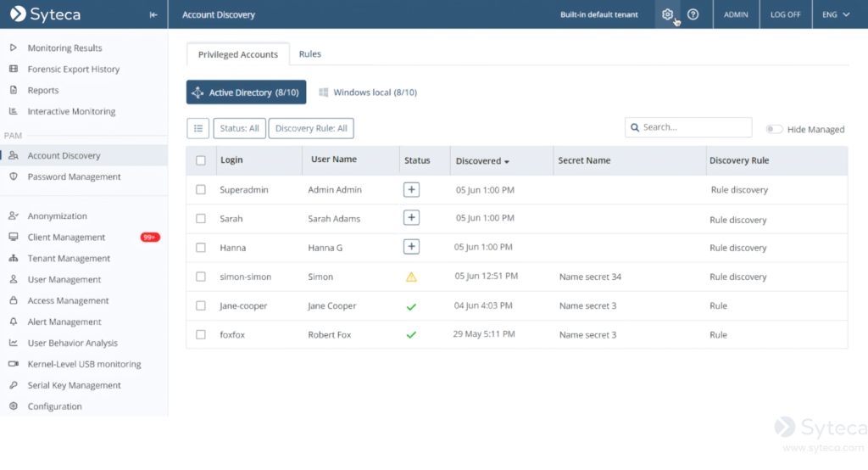868x470 pixels.
Task: Open the ENG language dropdown
Action: click(x=836, y=14)
